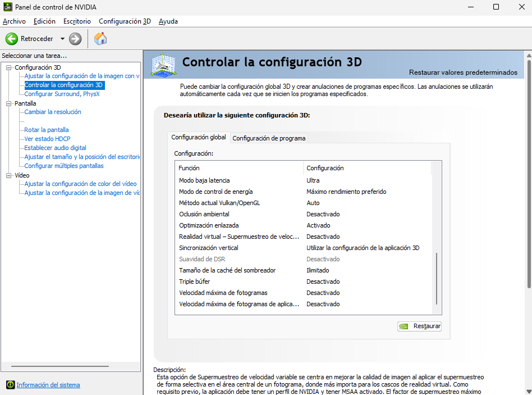Select the Optimización enlazada row
This screenshot has width=532, height=395.
pos(304,225)
